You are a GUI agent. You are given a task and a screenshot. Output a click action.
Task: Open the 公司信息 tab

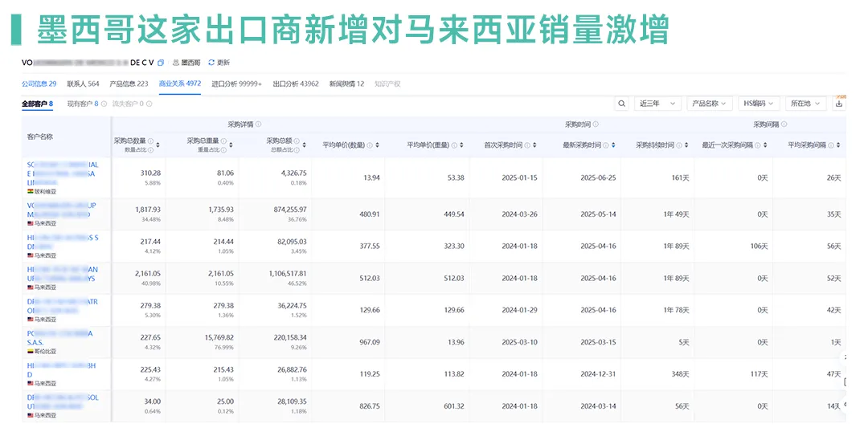[39, 84]
